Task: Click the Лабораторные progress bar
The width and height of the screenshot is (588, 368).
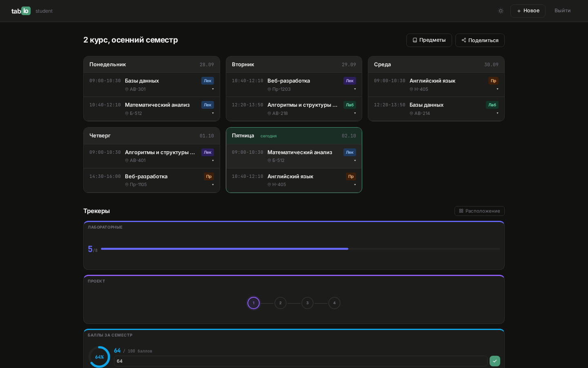Action: pos(300,249)
